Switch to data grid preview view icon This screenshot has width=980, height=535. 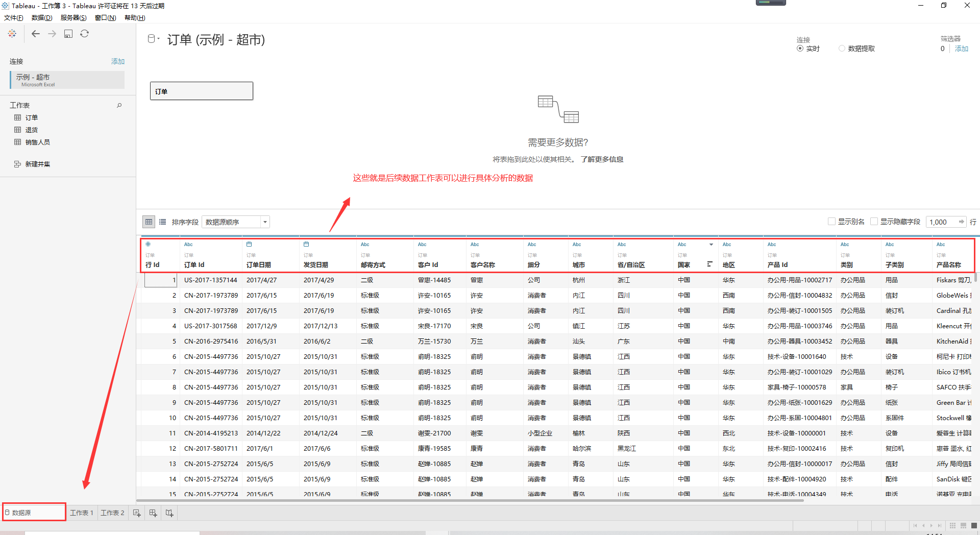149,222
